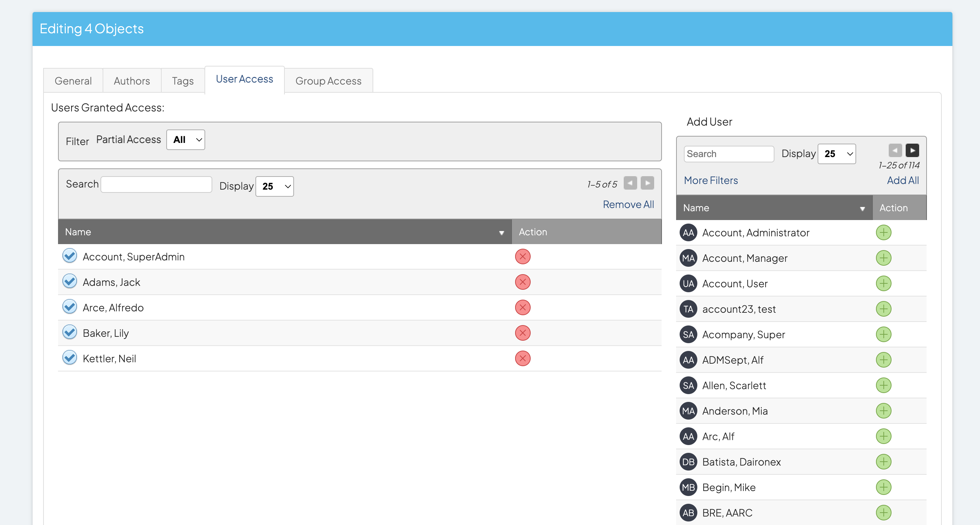
Task: Switch to the Tags tab
Action: [x=183, y=81]
